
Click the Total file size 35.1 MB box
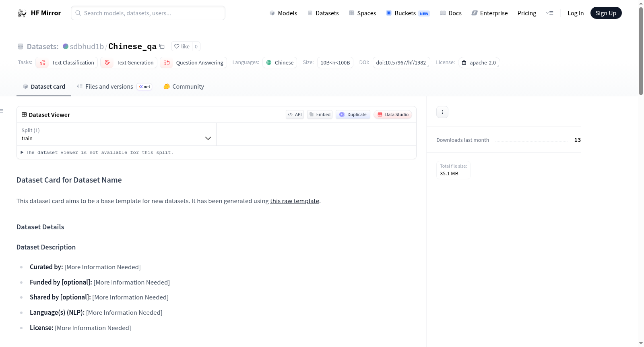453,170
